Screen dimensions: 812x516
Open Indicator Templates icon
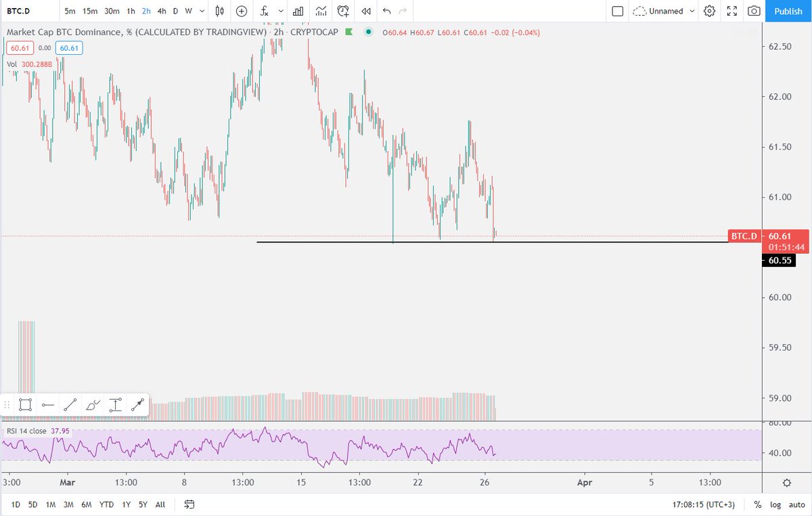[x=321, y=11]
